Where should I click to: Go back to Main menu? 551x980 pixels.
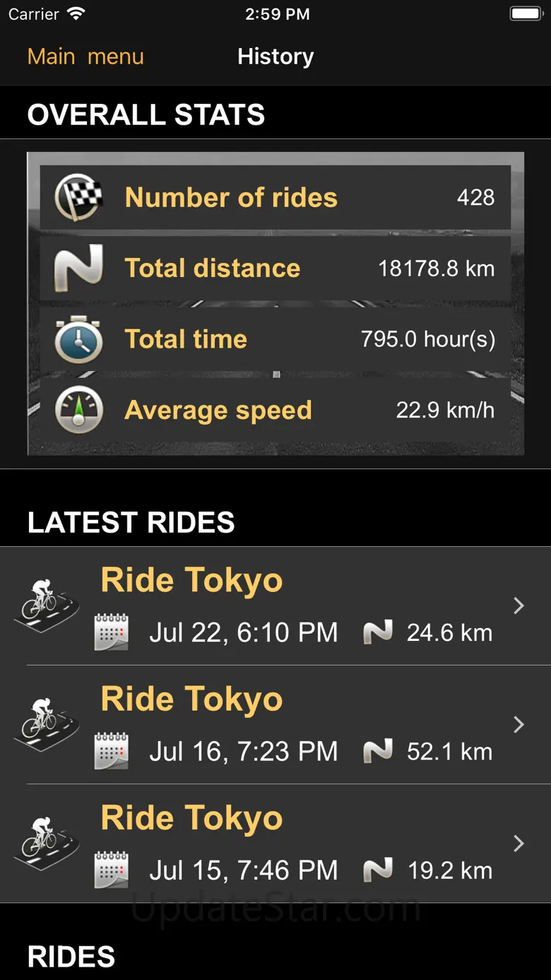pos(85,57)
